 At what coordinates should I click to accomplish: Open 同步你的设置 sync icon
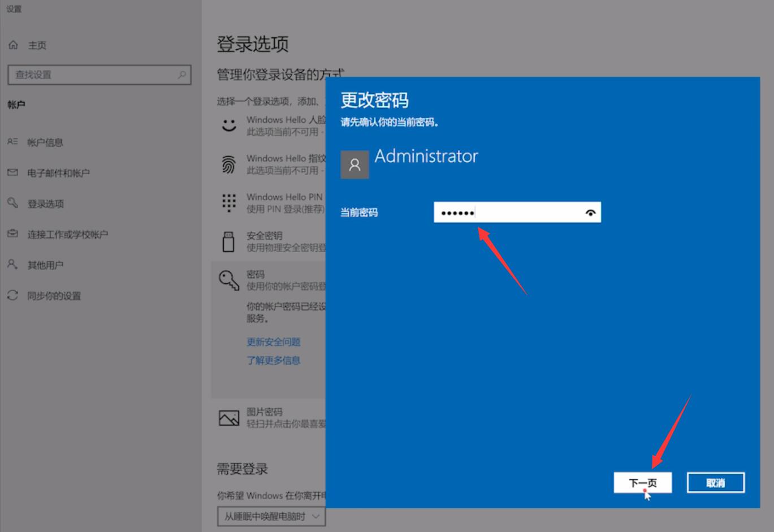12,295
